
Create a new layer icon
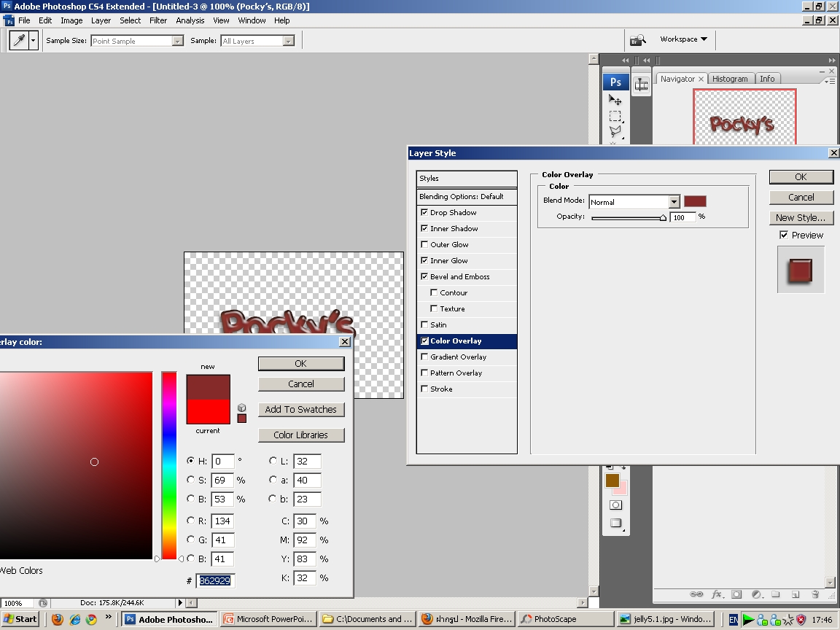point(796,594)
